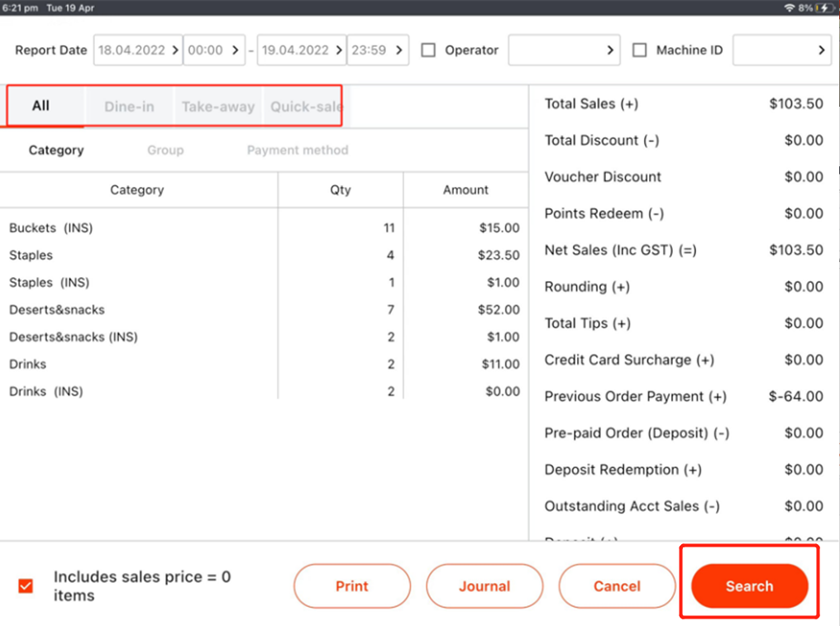
Task: Tap the Wi-Fi status icon
Action: [789, 7]
